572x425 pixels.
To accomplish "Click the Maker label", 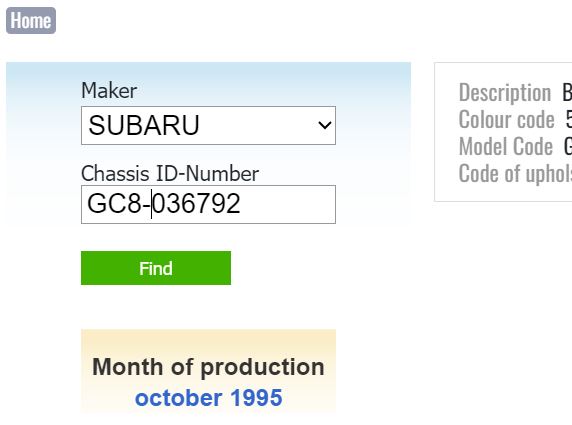I will coord(109,90).
